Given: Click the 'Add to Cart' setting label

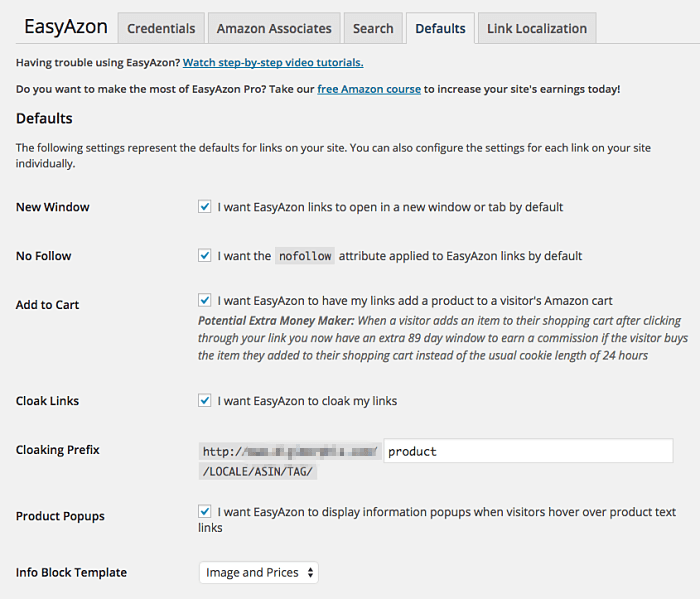Looking at the screenshot, I should [x=47, y=305].
